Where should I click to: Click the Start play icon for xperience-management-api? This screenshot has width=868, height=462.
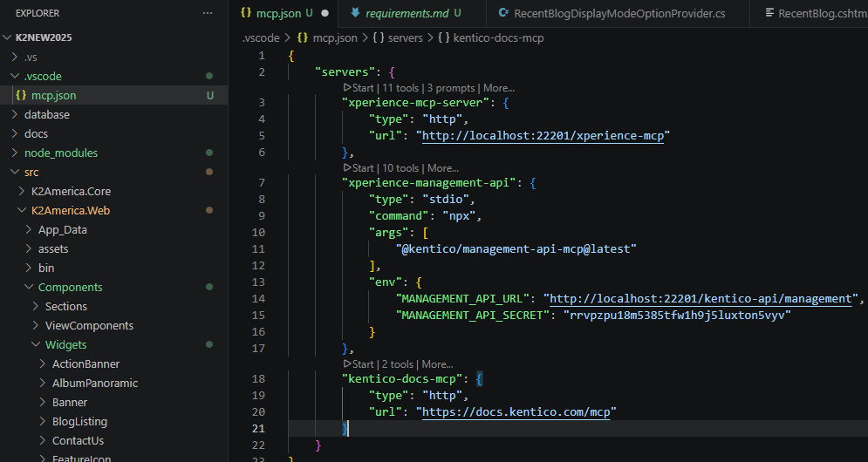coord(347,167)
